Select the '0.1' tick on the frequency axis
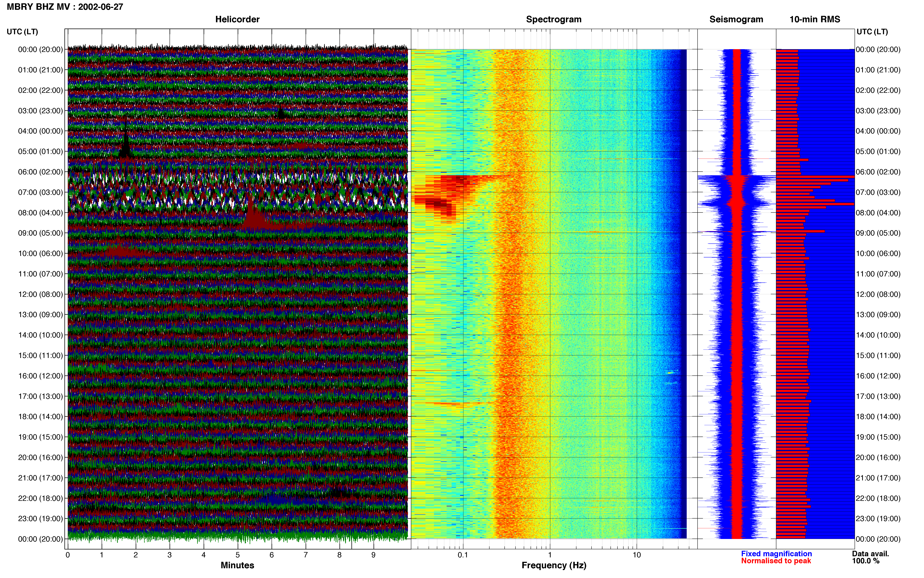924x578 pixels. [463, 555]
